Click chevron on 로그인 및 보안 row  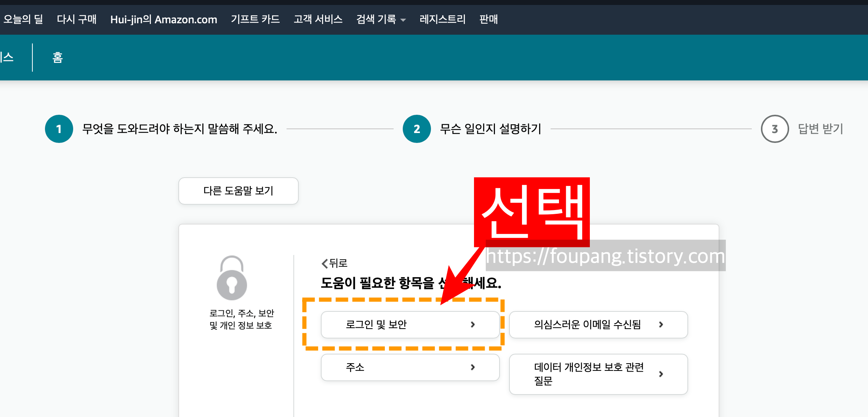[473, 325]
